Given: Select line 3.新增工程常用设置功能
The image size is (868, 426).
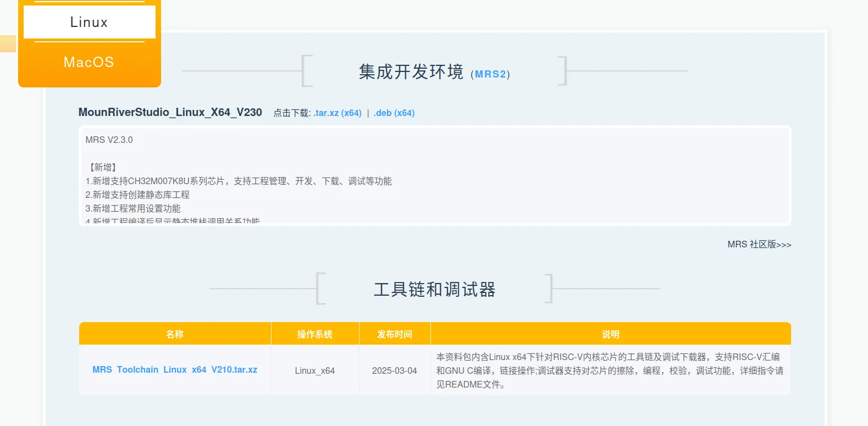Looking at the screenshot, I should (133, 208).
